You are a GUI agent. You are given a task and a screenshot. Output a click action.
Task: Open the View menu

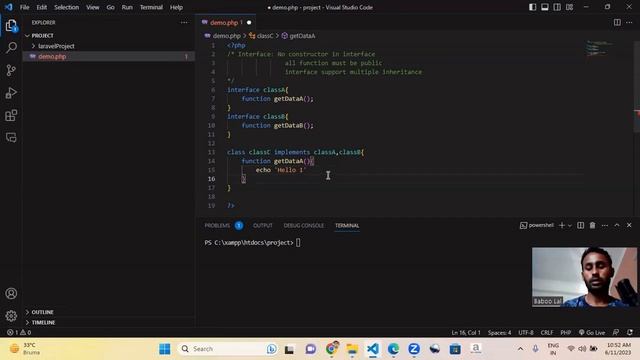click(x=93, y=7)
